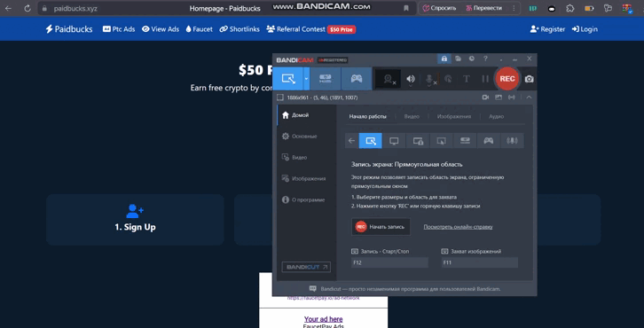644x328 pixels.
Task: Open the Faucet page in Paidbucks navbar
Action: (200, 29)
